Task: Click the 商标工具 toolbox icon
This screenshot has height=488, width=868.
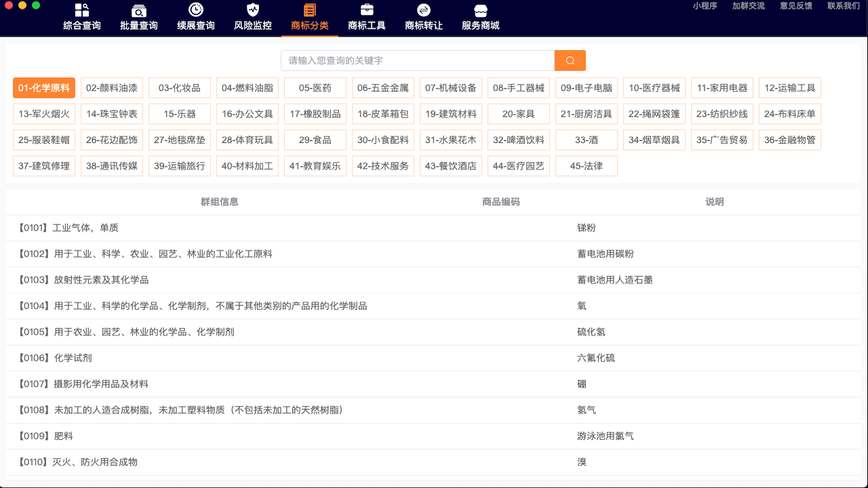Action: pos(367,10)
